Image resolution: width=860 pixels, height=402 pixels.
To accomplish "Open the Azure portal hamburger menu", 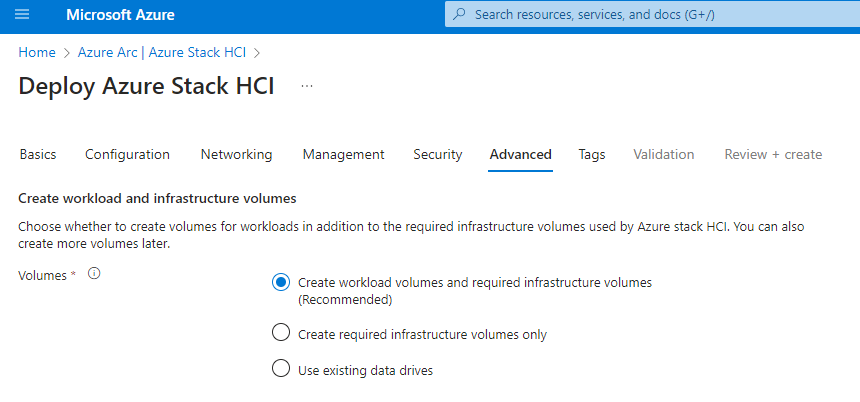I will [x=22, y=15].
